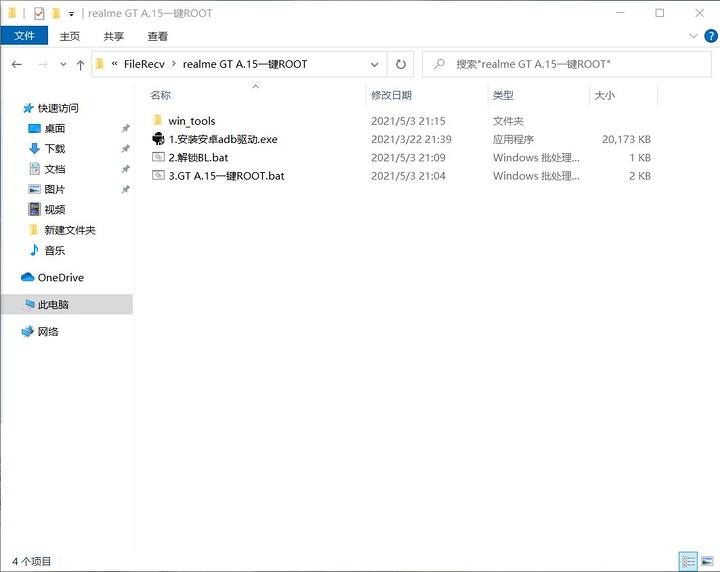
Task: Expand the breadcrumb chevron after FileRecv
Action: pos(174,64)
